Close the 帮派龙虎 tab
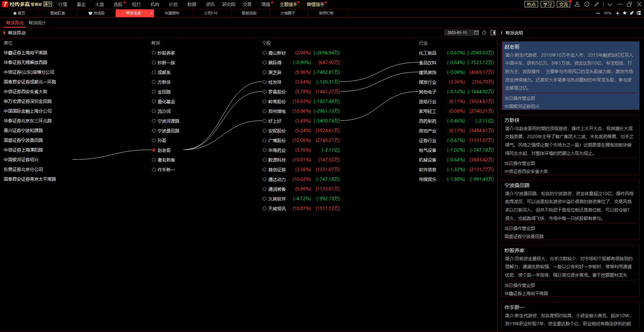The width and height of the screenshot is (644, 332). click(x=151, y=13)
